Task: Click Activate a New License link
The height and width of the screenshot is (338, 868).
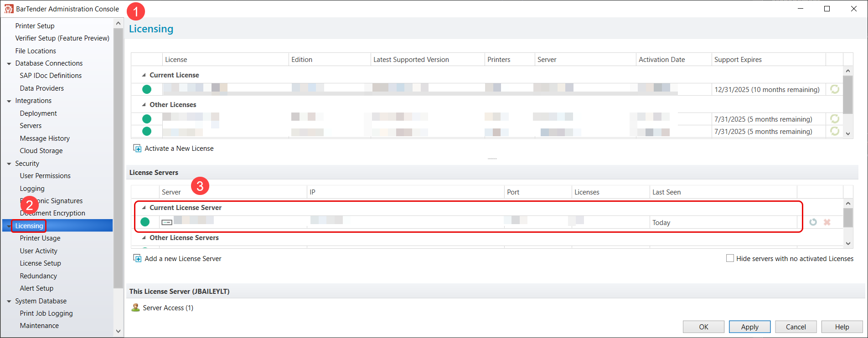Action: click(179, 149)
